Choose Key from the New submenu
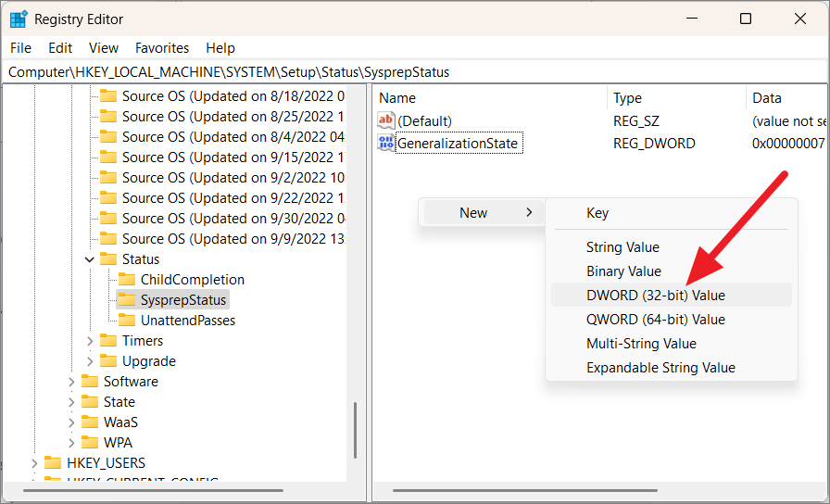This screenshot has width=830, height=504. click(672, 213)
